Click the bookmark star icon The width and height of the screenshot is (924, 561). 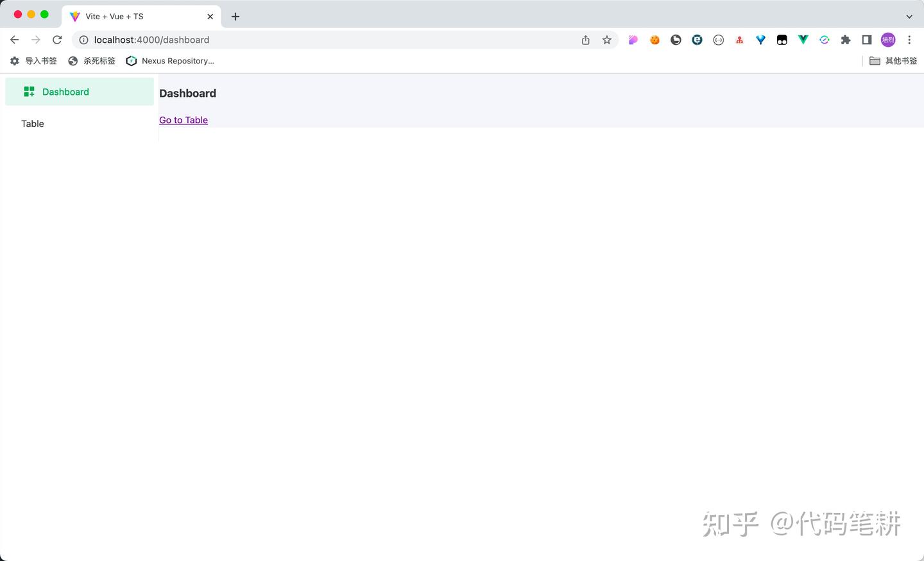tap(606, 40)
